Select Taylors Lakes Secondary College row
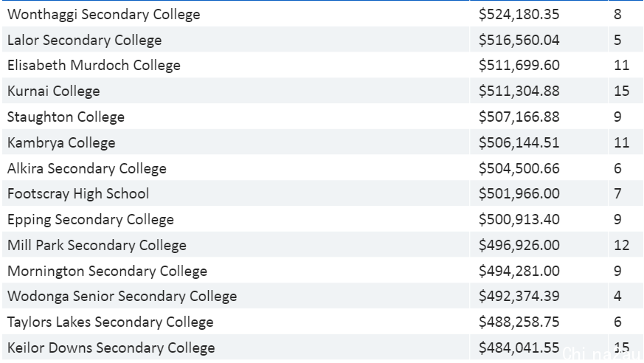 pyautogui.click(x=322, y=322)
